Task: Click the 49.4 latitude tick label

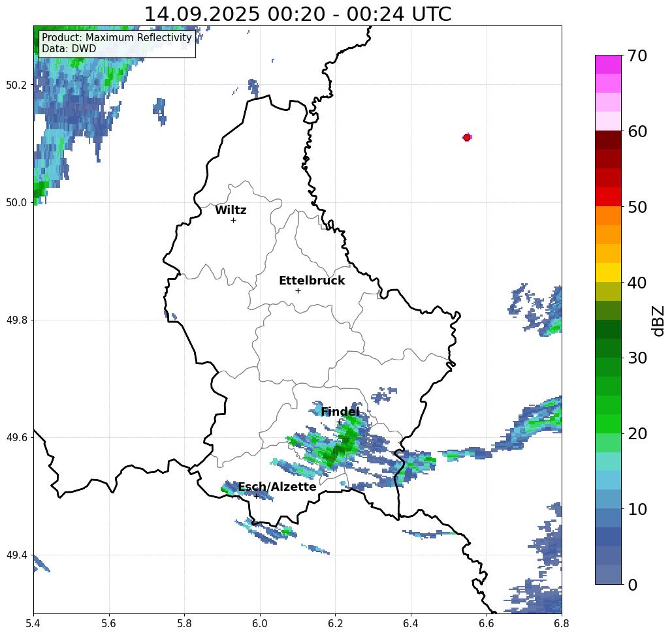Action: coord(16,555)
